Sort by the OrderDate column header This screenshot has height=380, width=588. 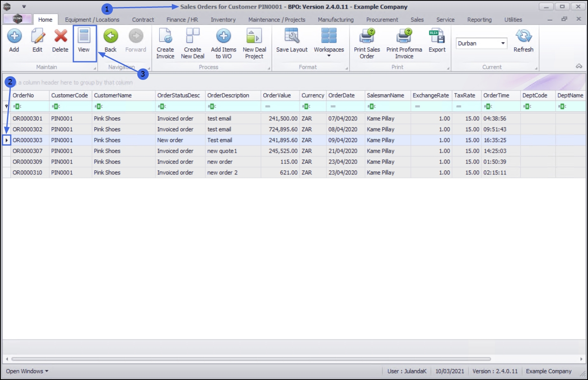coord(346,96)
